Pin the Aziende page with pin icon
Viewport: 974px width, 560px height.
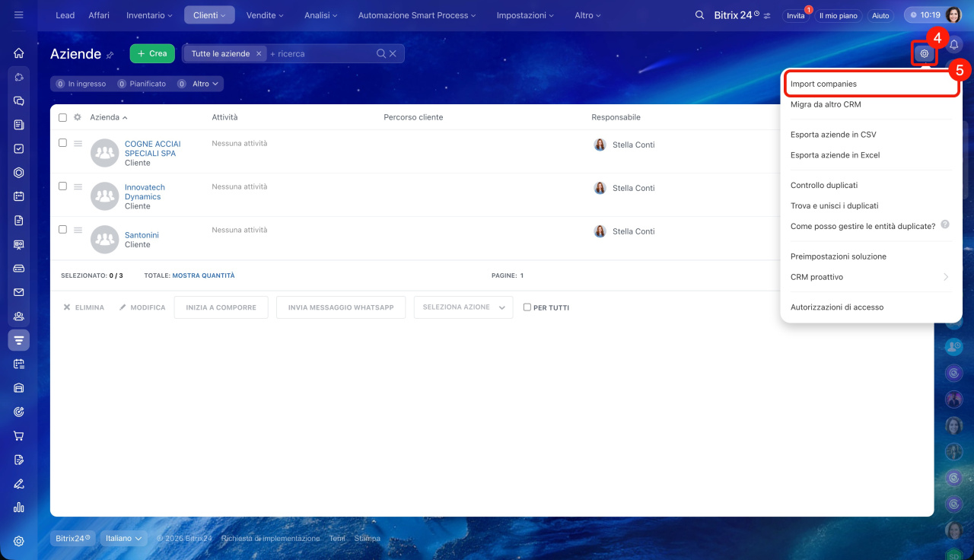click(x=110, y=55)
